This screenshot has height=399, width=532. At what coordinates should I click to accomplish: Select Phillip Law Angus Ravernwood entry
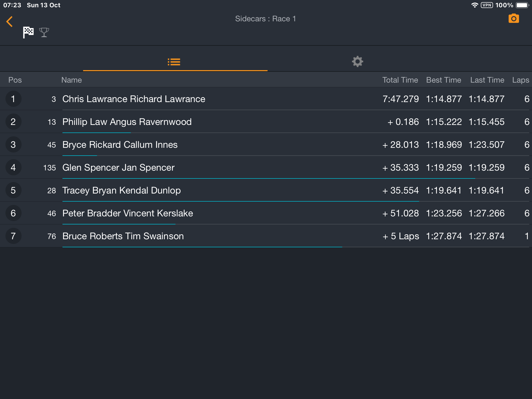tap(266, 122)
